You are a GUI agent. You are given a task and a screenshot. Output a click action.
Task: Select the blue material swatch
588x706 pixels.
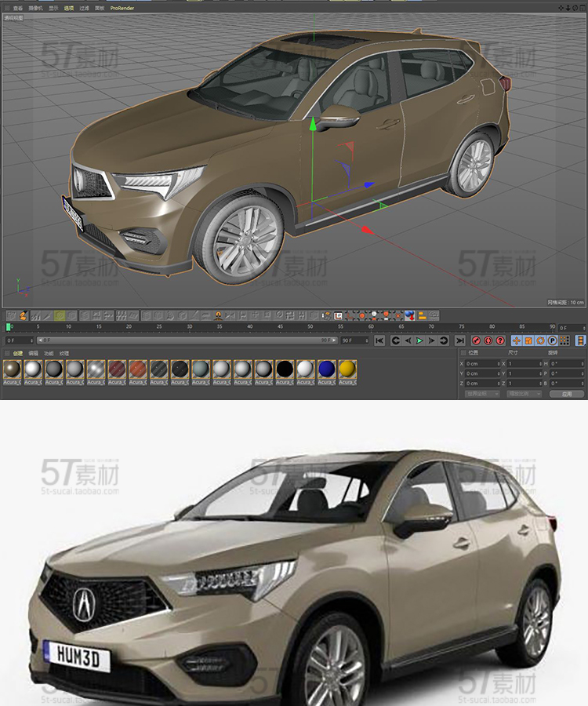pos(327,369)
